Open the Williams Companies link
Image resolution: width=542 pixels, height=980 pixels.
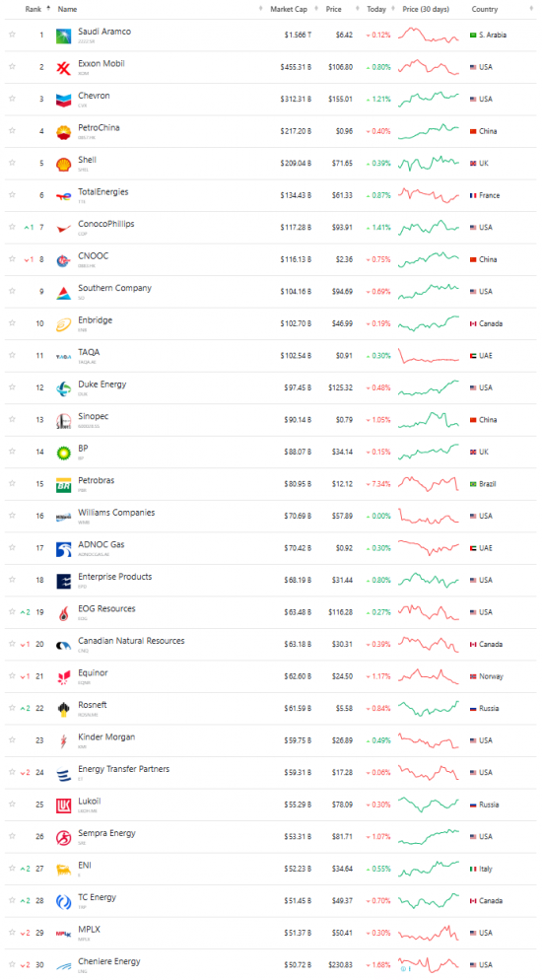(116, 513)
